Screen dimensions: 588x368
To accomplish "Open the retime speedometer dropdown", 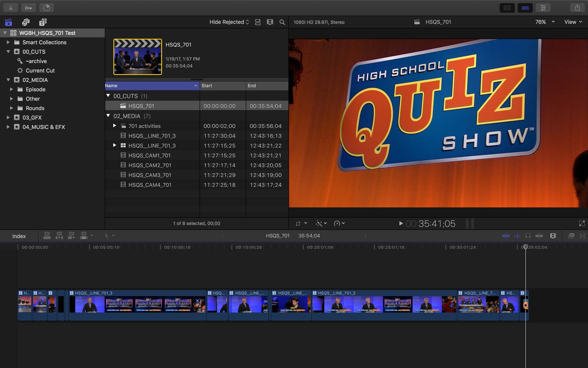I will point(339,223).
